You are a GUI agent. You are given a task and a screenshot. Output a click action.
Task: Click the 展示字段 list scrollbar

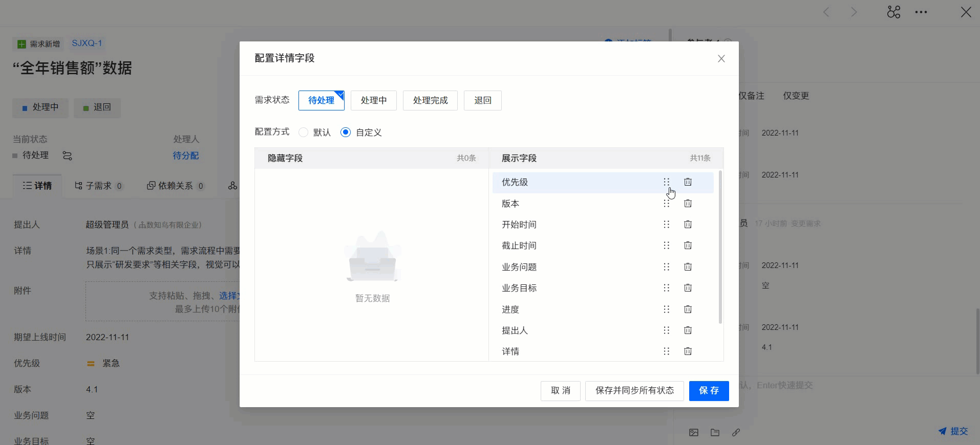click(x=720, y=248)
